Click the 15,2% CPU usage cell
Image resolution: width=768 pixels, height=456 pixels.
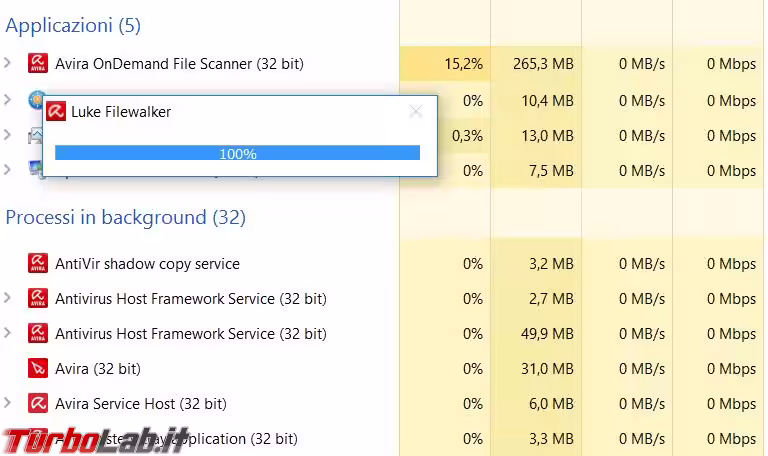tap(463, 64)
